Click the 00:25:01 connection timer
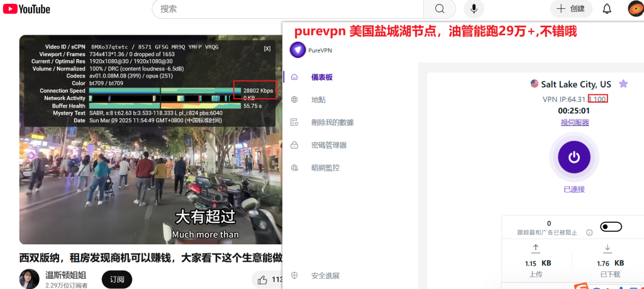The width and height of the screenshot is (644, 289). (574, 111)
